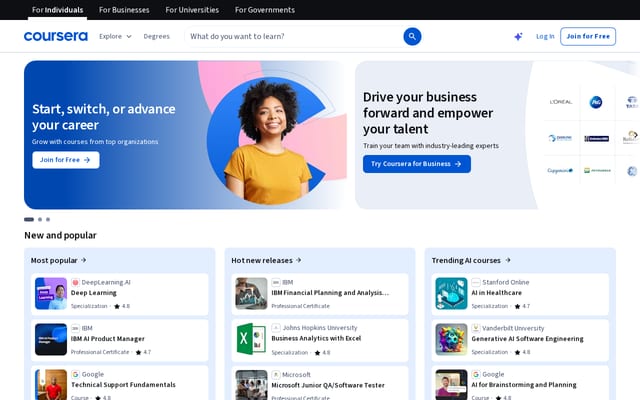This screenshot has height=400, width=640.
Task: Open the Business Analytics with Excel title
Action: [x=316, y=338]
